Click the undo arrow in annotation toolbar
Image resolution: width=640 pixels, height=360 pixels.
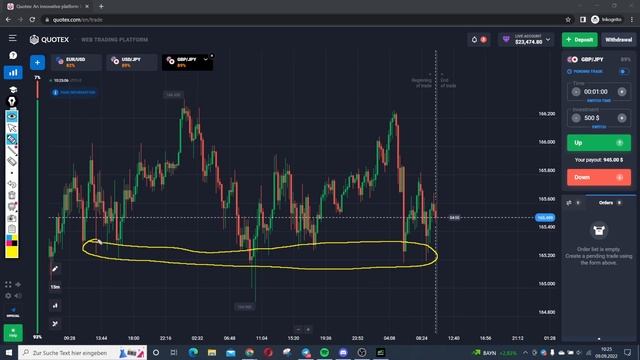[x=12, y=184]
